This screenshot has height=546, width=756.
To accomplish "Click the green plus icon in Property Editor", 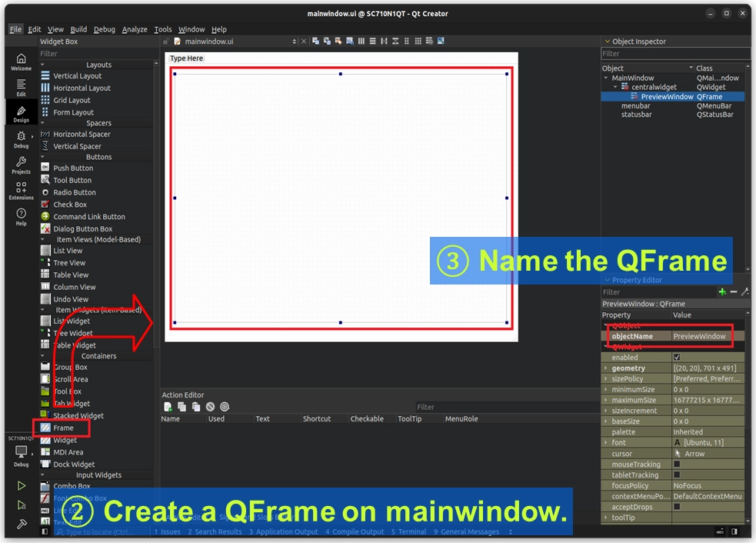I will tap(721, 292).
